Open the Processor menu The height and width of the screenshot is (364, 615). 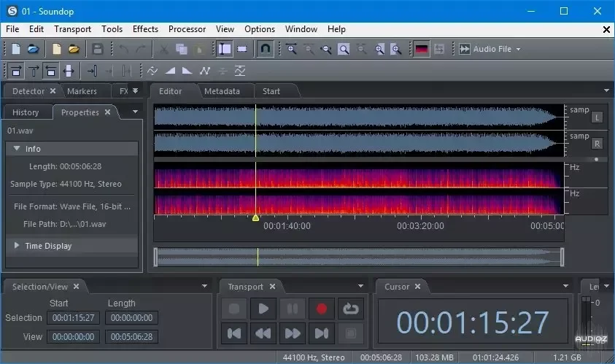point(187,29)
